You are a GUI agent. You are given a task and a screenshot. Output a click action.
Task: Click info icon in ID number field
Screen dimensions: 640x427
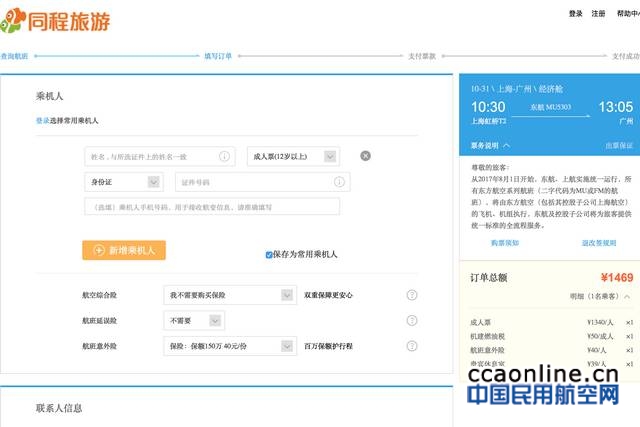pos(340,182)
